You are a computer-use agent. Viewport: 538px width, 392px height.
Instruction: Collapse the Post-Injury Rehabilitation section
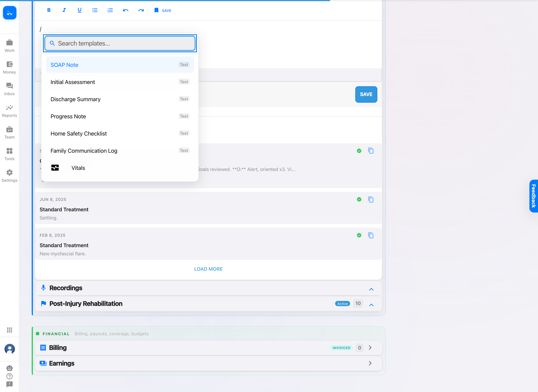371,305
